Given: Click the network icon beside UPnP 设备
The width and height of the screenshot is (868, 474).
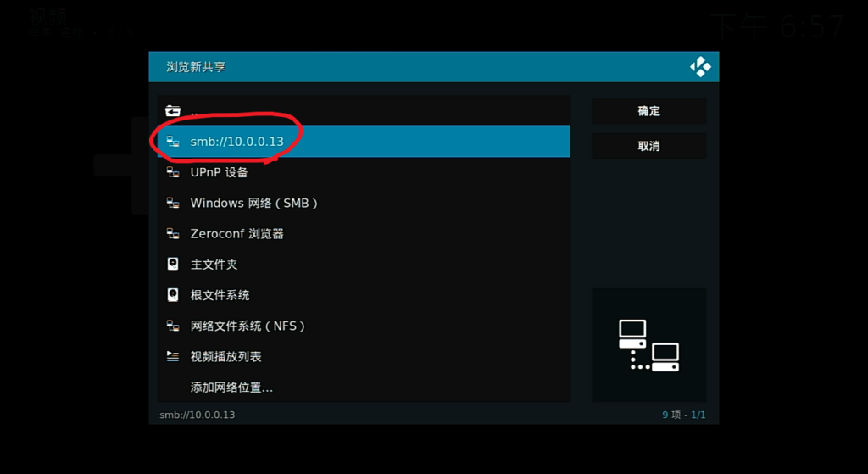Looking at the screenshot, I should [173, 172].
